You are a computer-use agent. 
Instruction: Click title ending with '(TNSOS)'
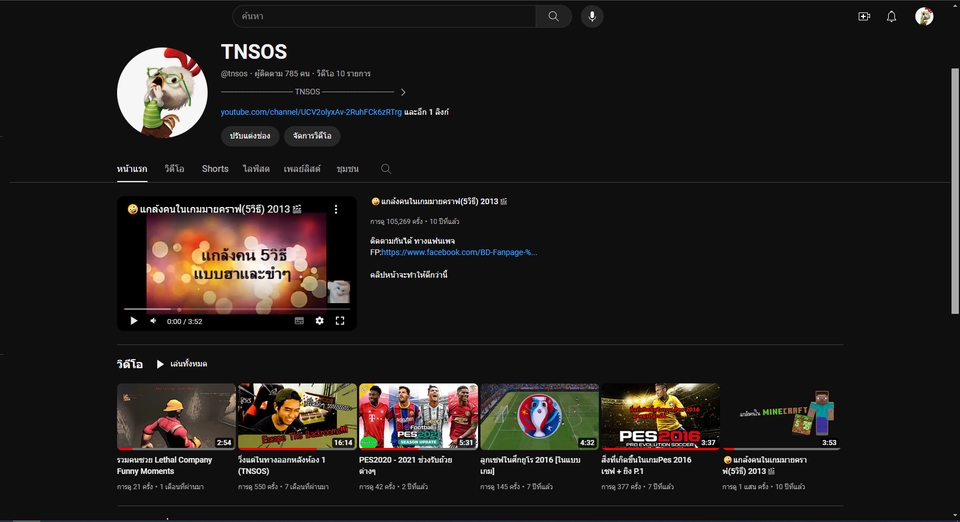point(282,466)
